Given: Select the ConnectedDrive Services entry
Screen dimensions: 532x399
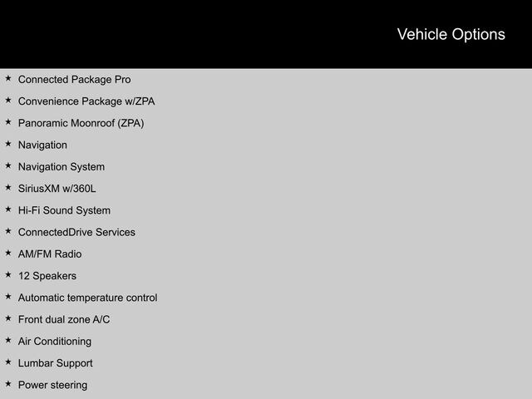Looking at the screenshot, I should [x=76, y=232].
